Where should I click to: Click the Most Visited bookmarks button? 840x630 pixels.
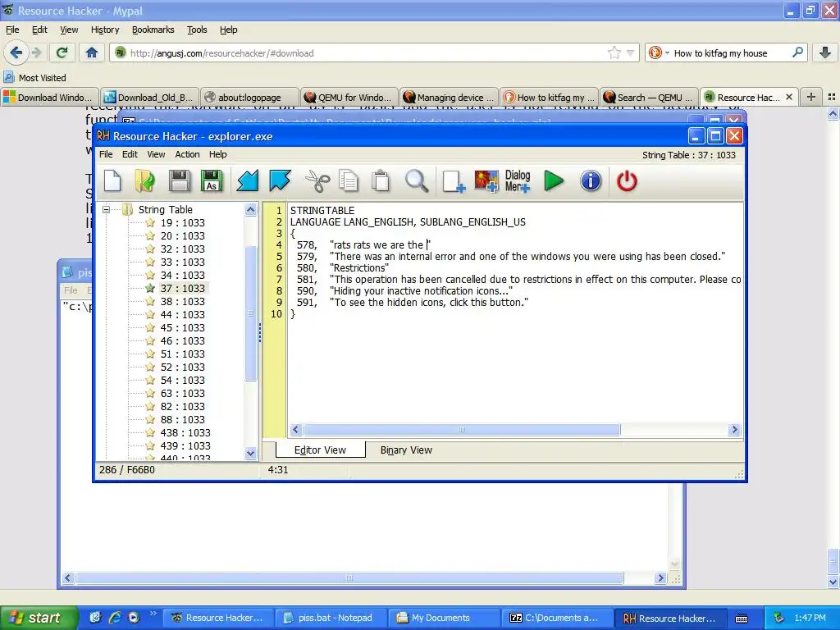pos(35,78)
